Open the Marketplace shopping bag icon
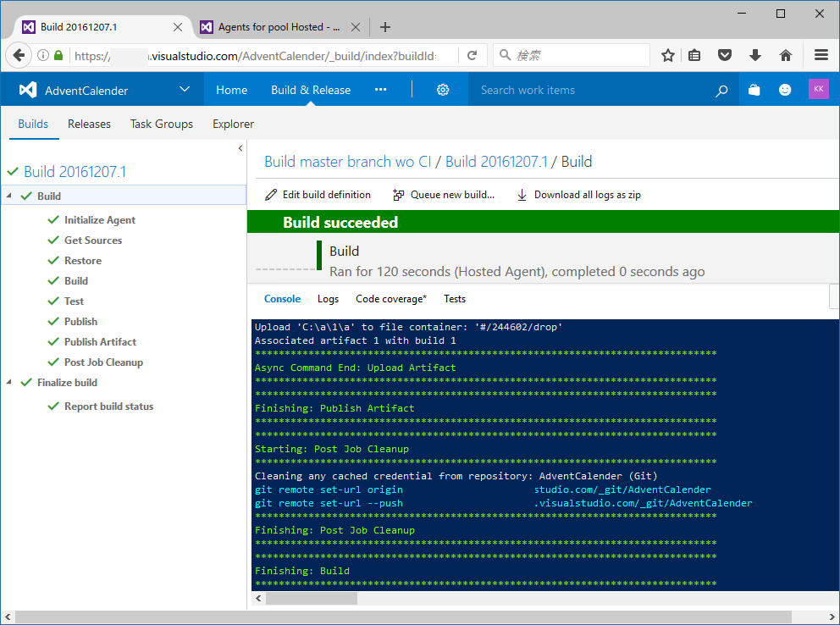 (x=754, y=90)
